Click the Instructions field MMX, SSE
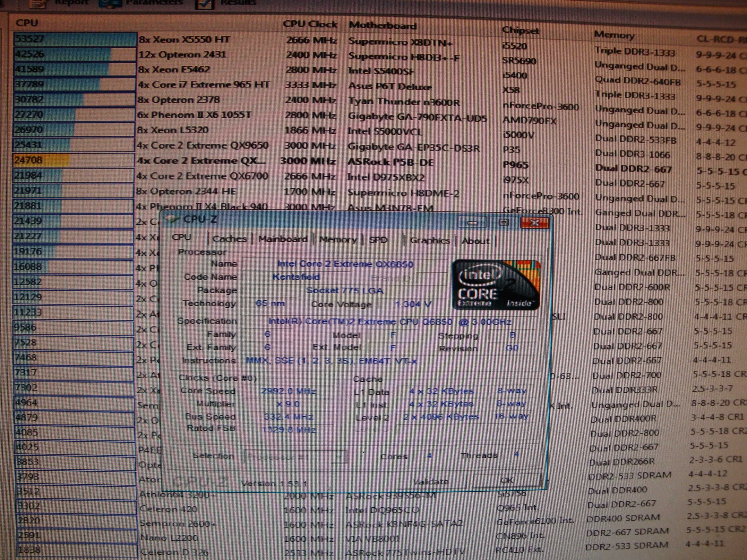Viewport: 747px width, 560px height. [x=389, y=361]
